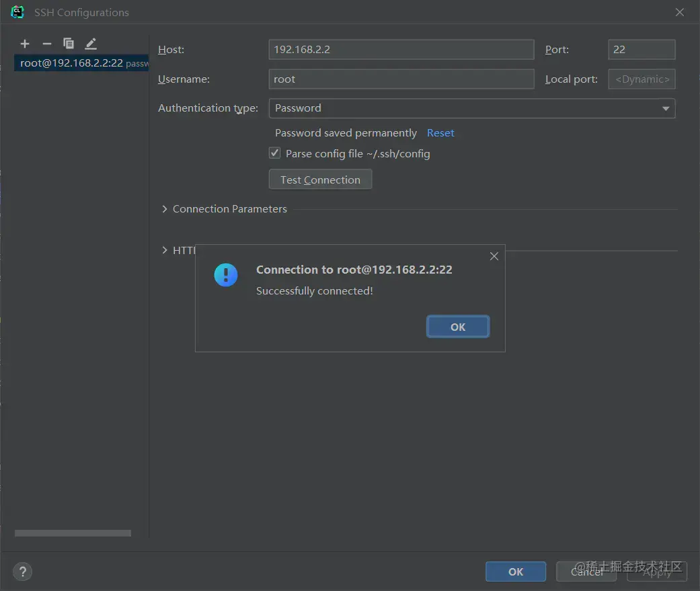The width and height of the screenshot is (700, 591).
Task: Click the Host input field
Action: click(401, 50)
